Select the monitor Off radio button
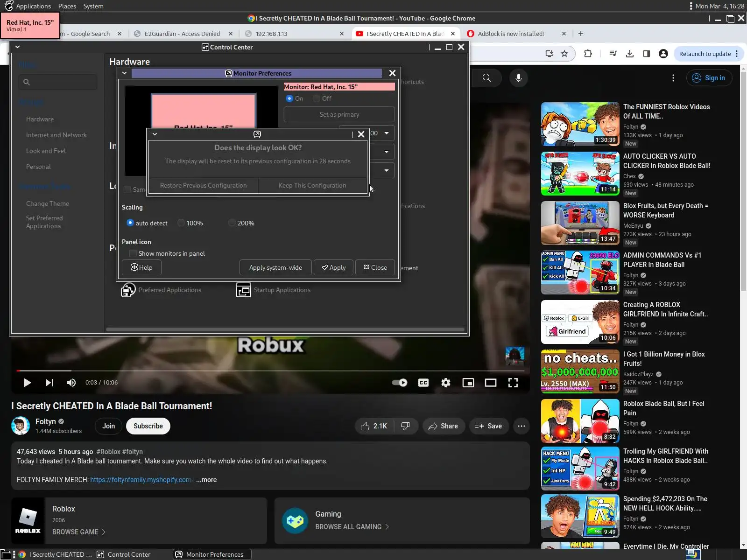Screen dimensions: 747x560 [x=317, y=98]
